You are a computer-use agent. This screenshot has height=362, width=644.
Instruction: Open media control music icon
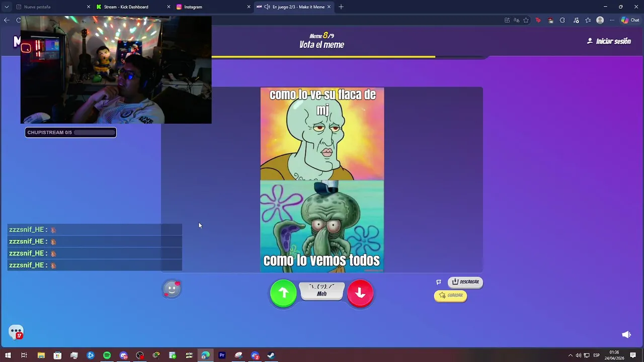pyautogui.click(x=576, y=20)
